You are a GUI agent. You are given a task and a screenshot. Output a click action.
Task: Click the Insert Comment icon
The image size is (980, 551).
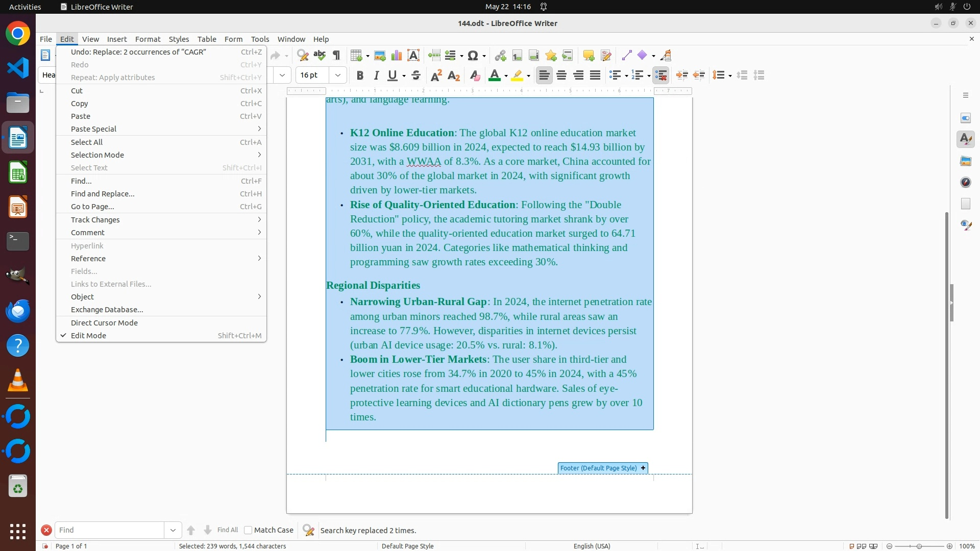click(x=589, y=56)
